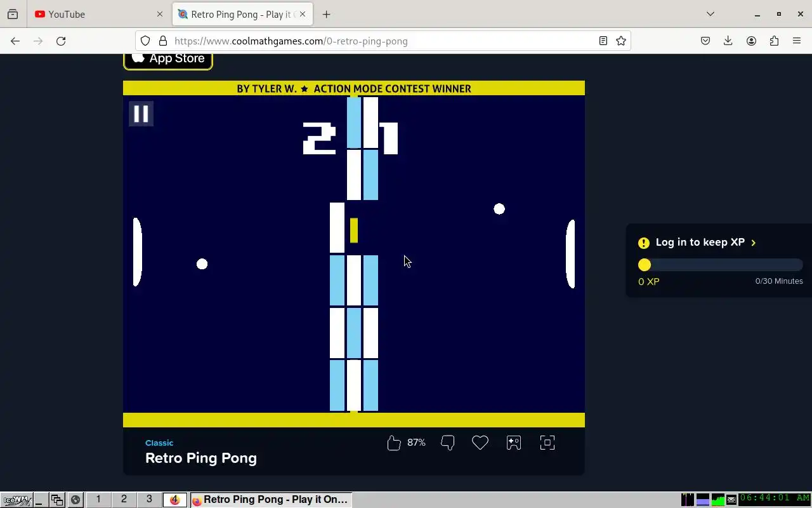Screen dimensions: 812x508
Task: Open the IceWM start menu button
Action: (16, 500)
